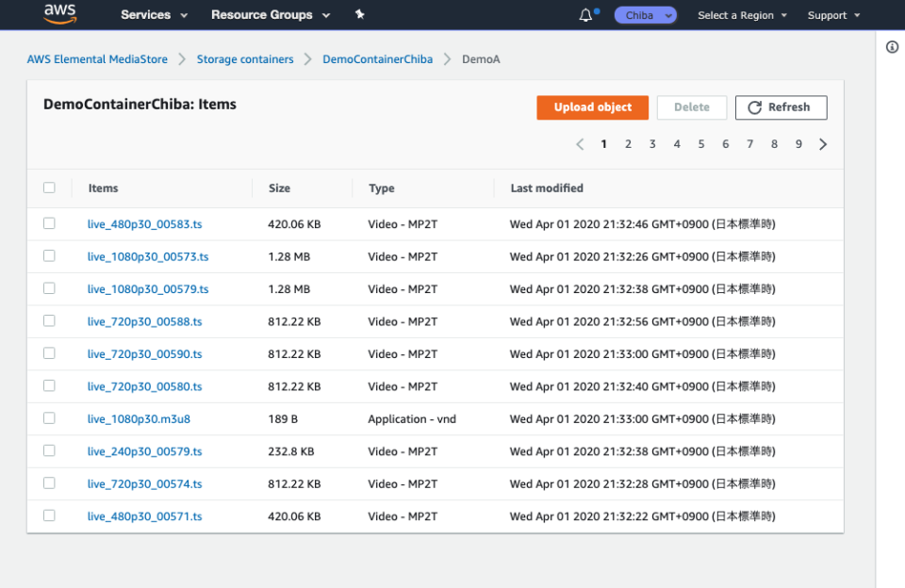Open file live_1080p30_00573.ts
This screenshot has width=905, height=588.
148,257
